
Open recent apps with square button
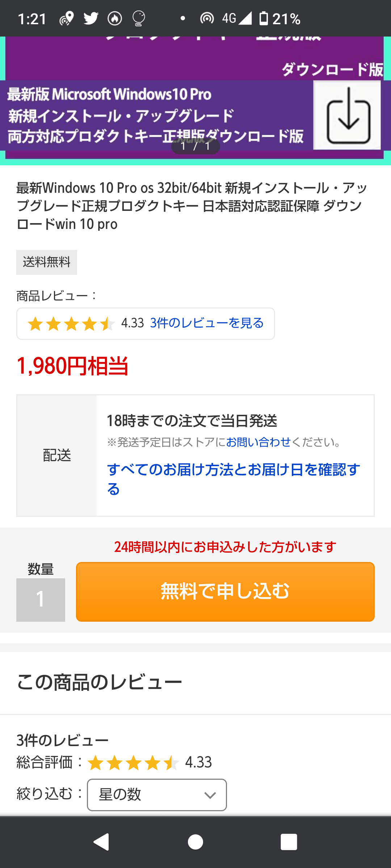tap(289, 842)
